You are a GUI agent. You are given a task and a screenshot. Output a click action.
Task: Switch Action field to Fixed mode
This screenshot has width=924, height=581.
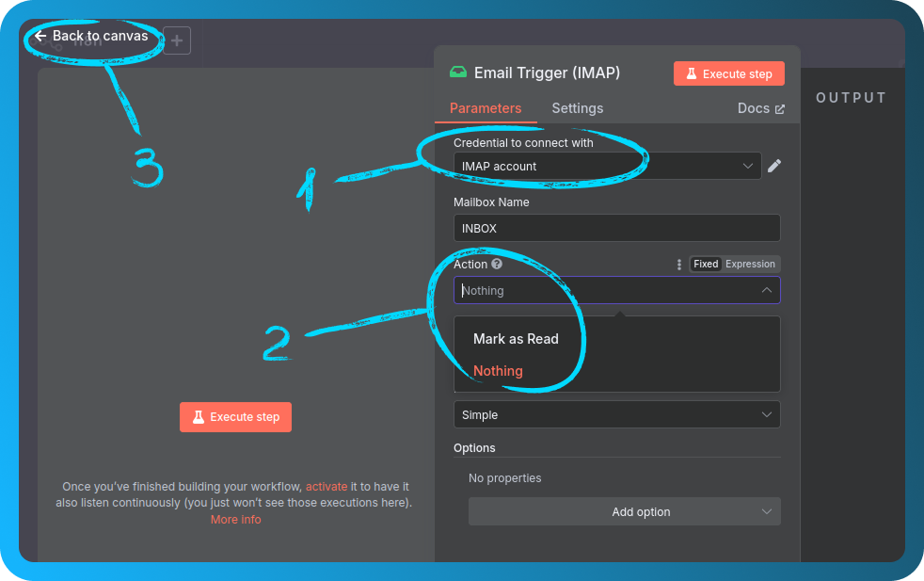point(705,265)
